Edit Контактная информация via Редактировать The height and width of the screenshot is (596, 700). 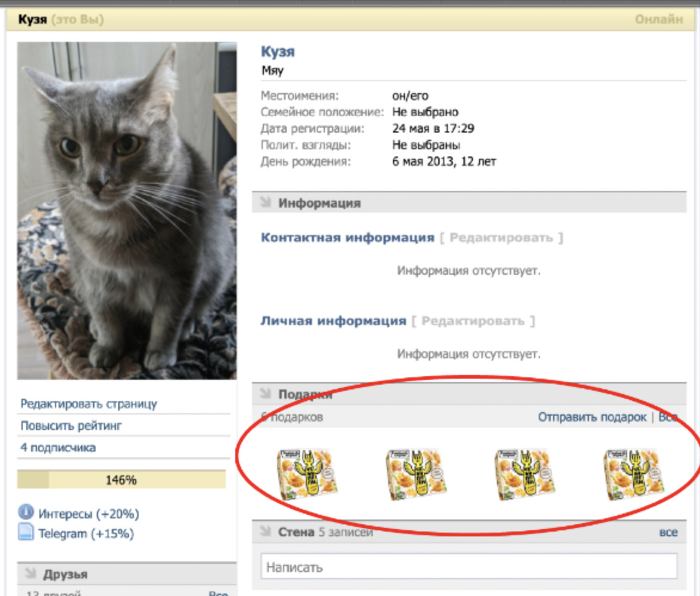[501, 238]
